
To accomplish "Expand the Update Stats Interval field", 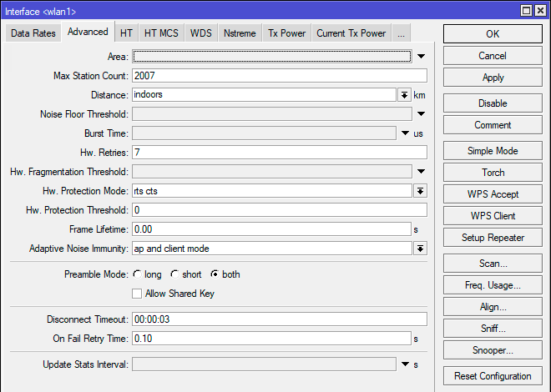I will 406,364.
